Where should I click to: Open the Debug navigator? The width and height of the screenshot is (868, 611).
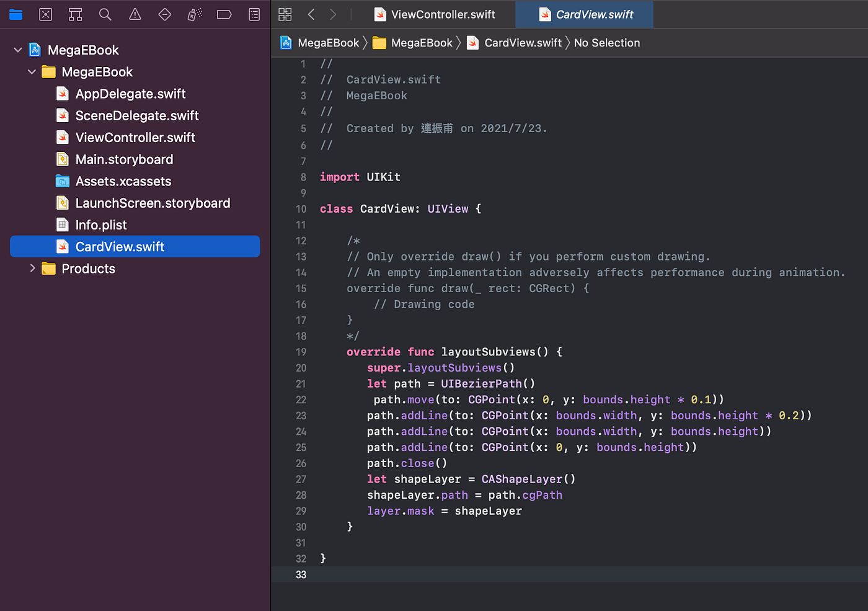pyautogui.click(x=194, y=14)
